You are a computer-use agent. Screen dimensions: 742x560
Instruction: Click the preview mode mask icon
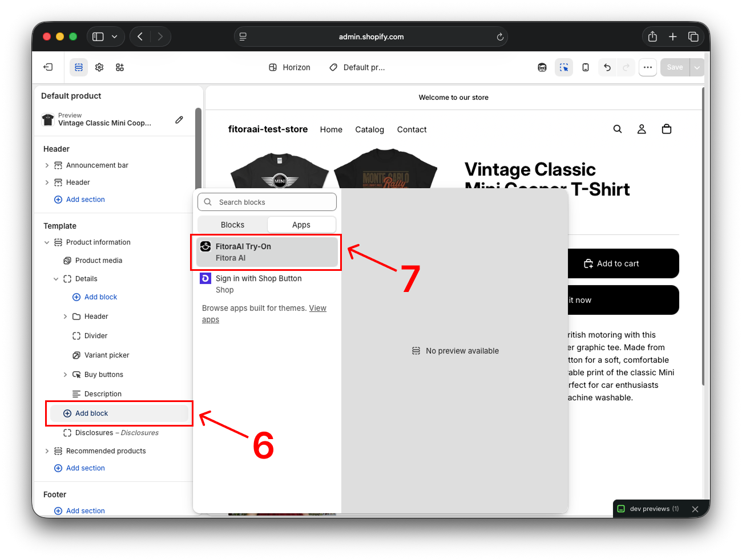click(542, 67)
